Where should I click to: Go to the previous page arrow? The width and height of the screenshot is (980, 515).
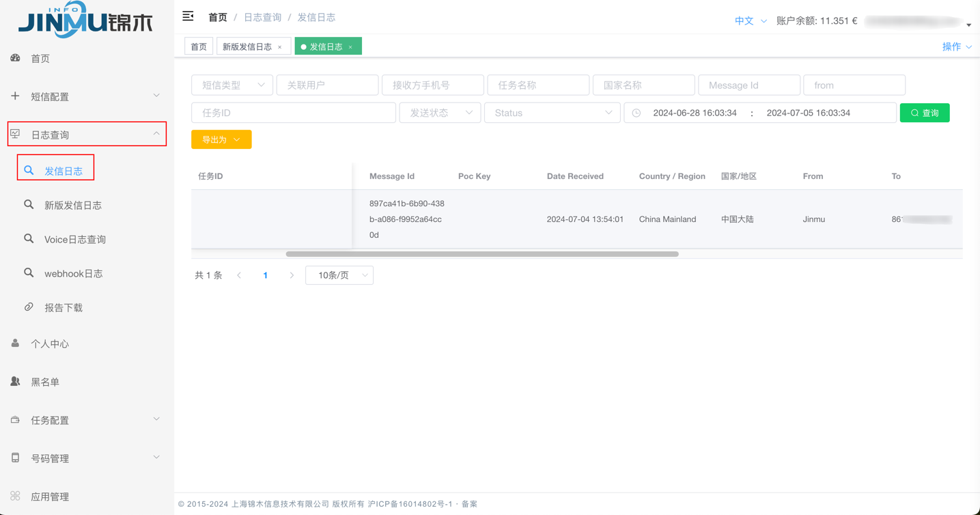[x=239, y=275]
